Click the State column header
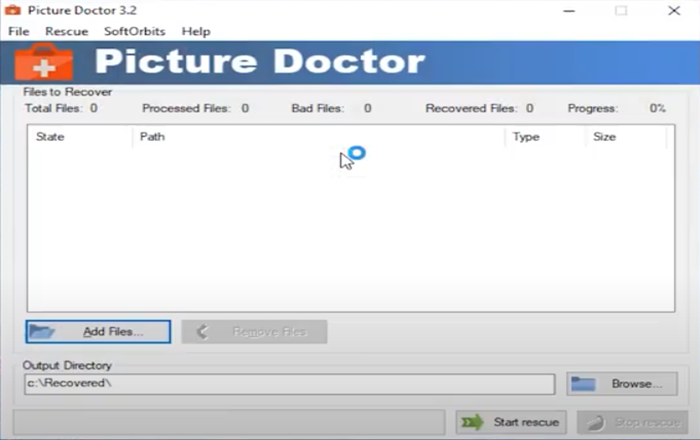 [80, 137]
